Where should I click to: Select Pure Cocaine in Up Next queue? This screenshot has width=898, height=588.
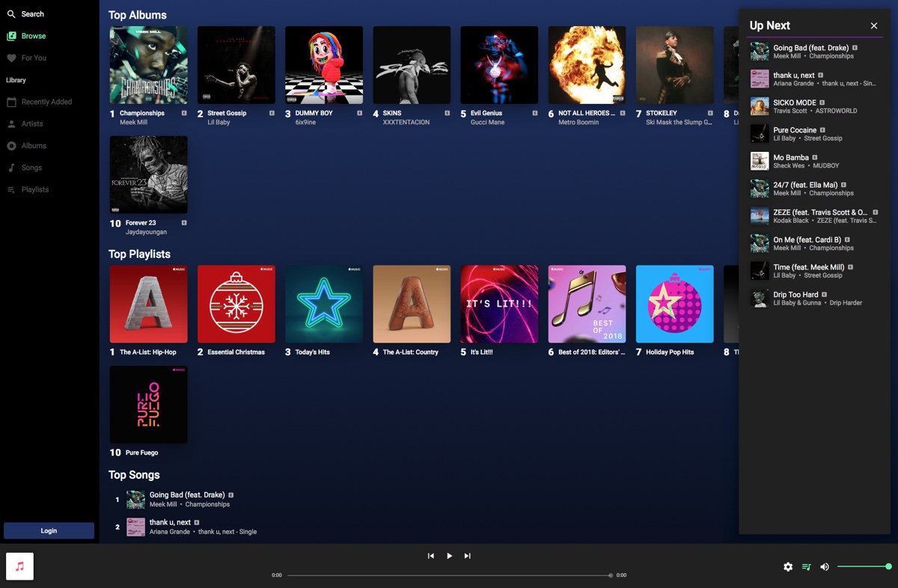pyautogui.click(x=814, y=134)
